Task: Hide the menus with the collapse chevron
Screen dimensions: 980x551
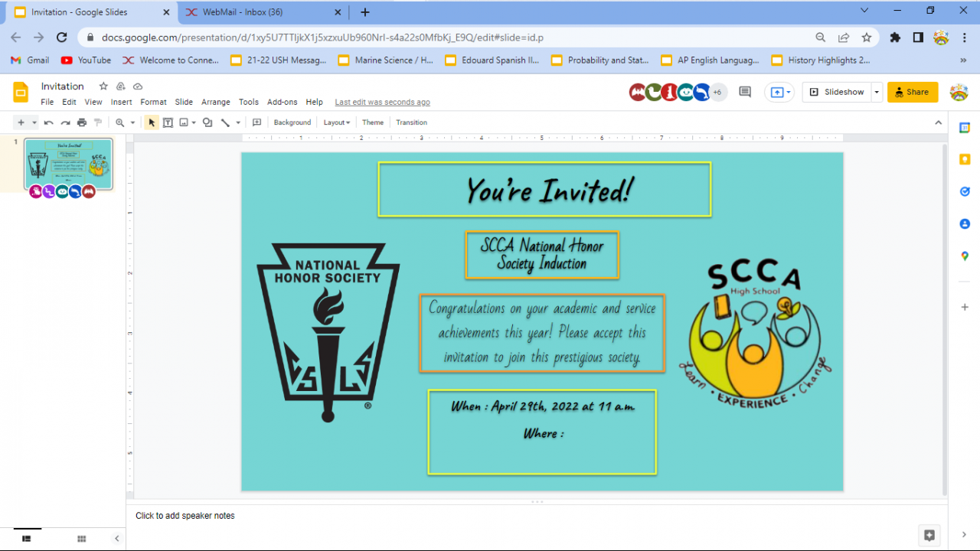Action: pos(939,122)
